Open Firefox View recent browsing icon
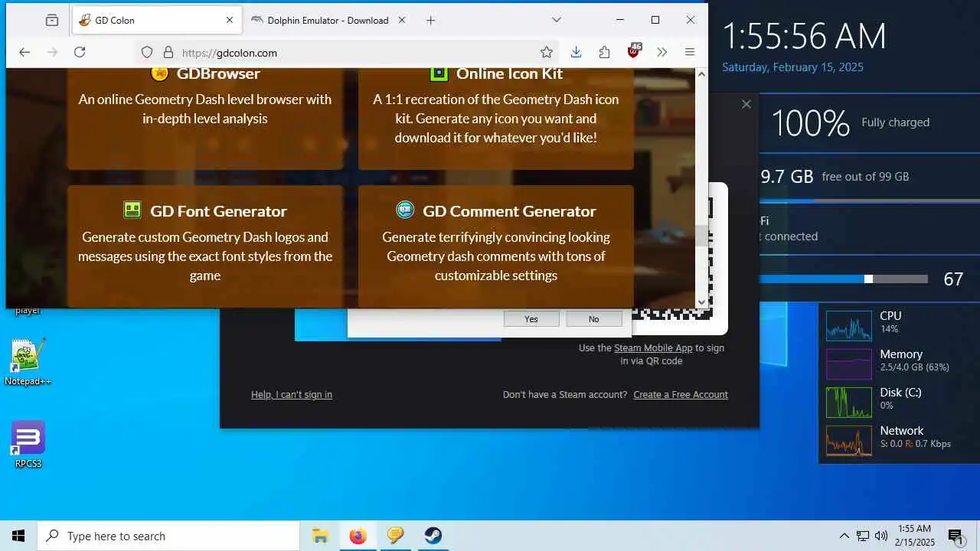The image size is (980, 551). pyautogui.click(x=51, y=21)
